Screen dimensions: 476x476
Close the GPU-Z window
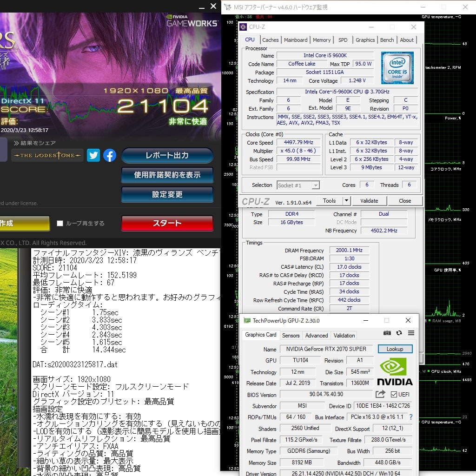[408, 320]
